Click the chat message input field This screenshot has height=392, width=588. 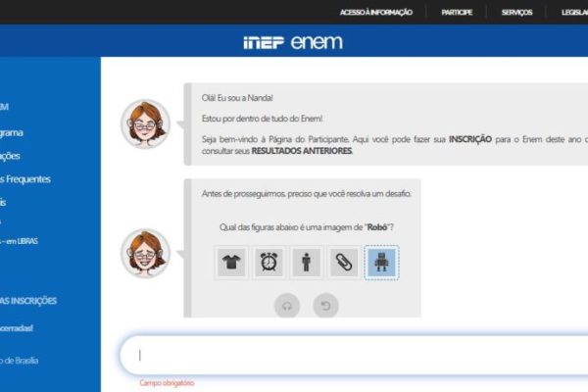[x=354, y=355]
